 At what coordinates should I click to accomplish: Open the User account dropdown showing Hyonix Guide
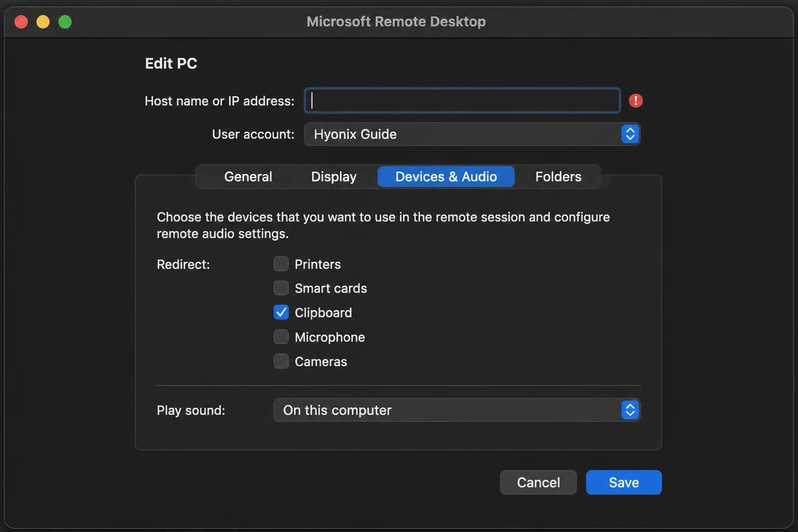point(472,134)
